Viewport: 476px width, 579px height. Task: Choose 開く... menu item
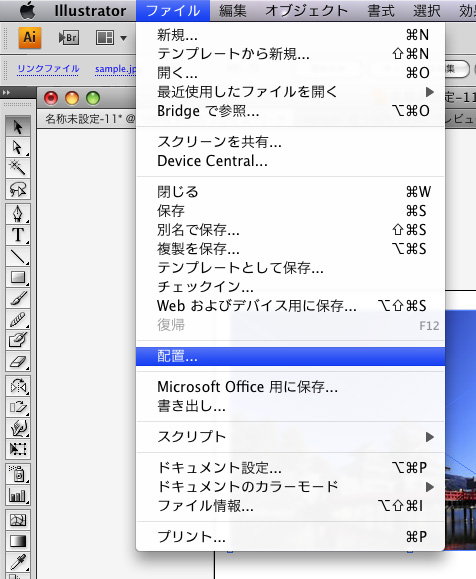(290, 73)
